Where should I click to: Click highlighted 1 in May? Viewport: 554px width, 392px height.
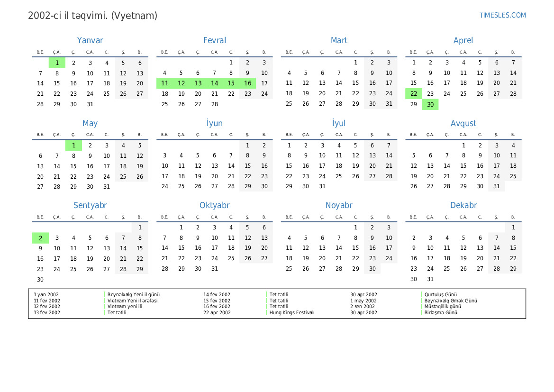coord(73,145)
